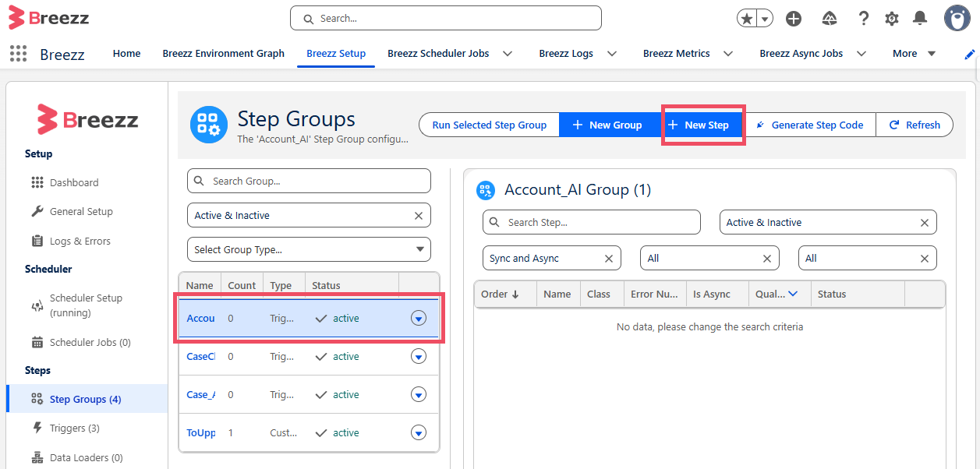
Task: Expand the Breezz Metrics tab menu
Action: tap(728, 54)
